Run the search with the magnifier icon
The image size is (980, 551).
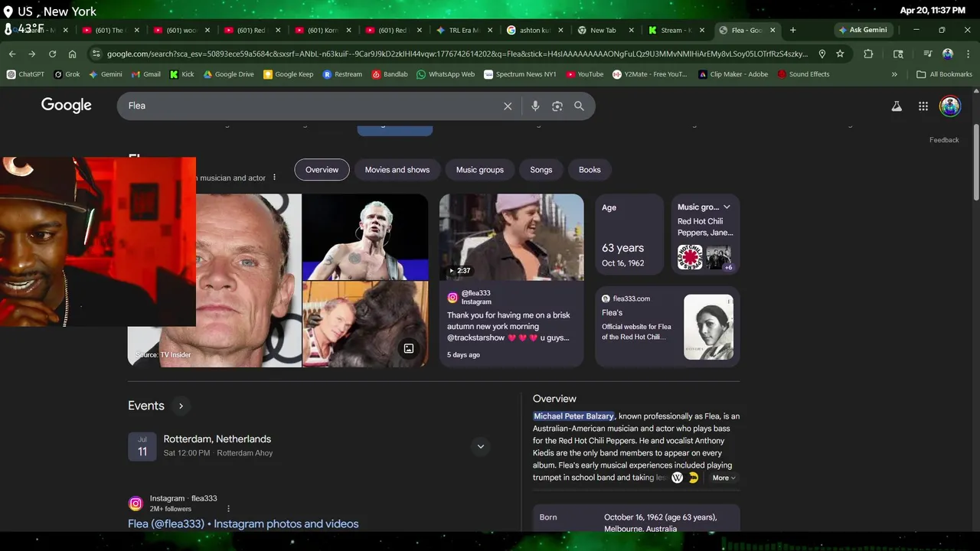click(579, 106)
